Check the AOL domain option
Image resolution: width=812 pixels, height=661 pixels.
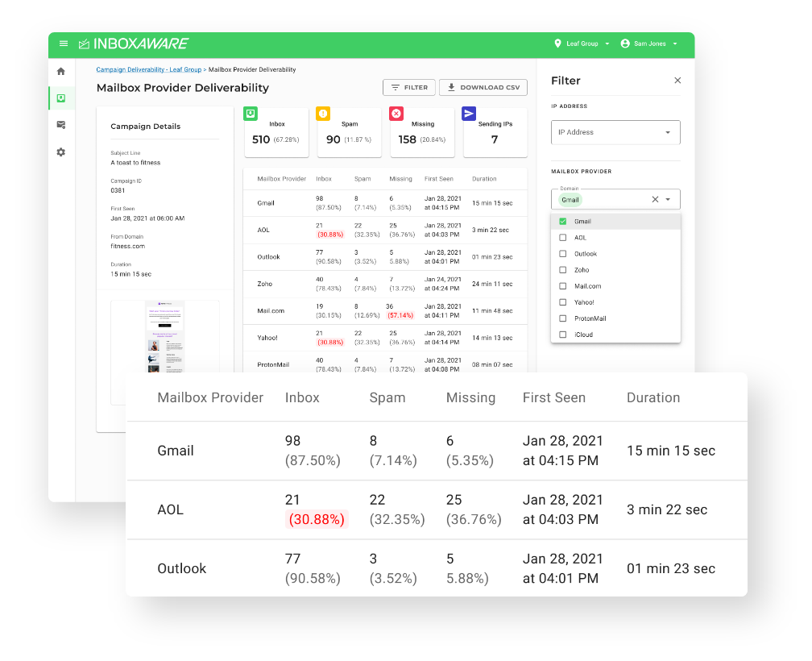[x=563, y=238]
